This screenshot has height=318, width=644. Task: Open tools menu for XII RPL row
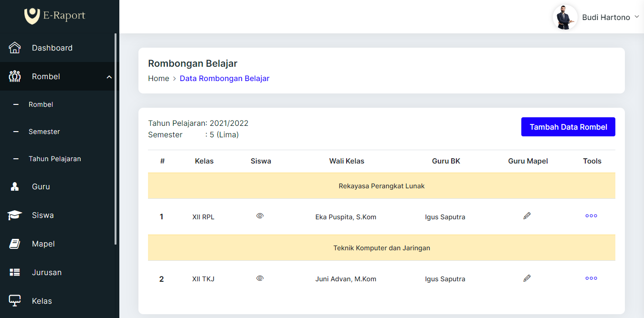(591, 216)
